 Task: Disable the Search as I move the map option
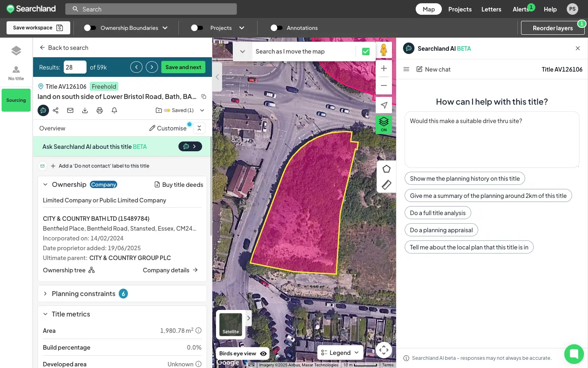tap(365, 51)
